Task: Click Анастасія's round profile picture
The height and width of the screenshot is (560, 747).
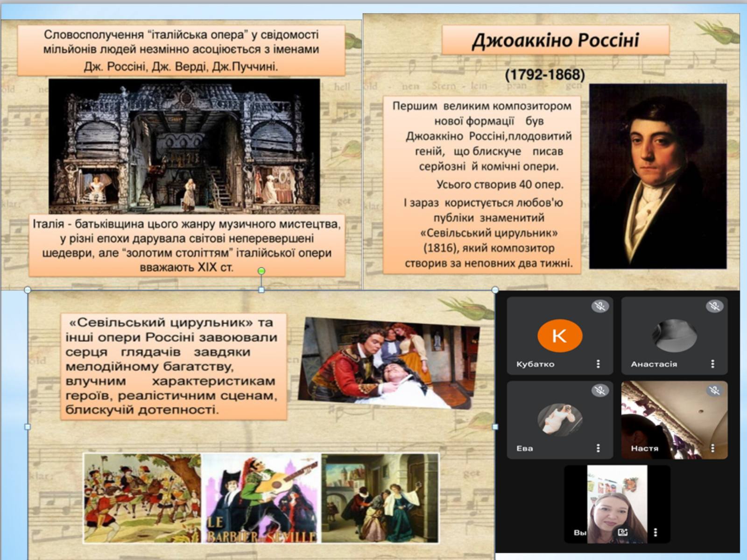Action: [x=674, y=335]
